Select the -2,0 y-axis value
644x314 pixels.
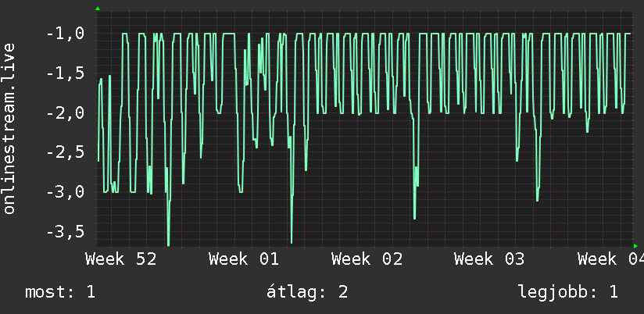point(66,113)
